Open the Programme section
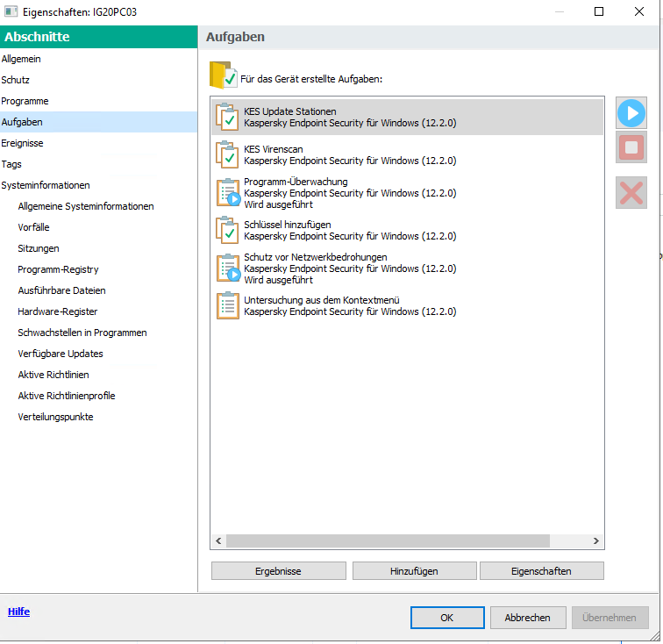Screen dimensions: 663x644 coord(25,101)
